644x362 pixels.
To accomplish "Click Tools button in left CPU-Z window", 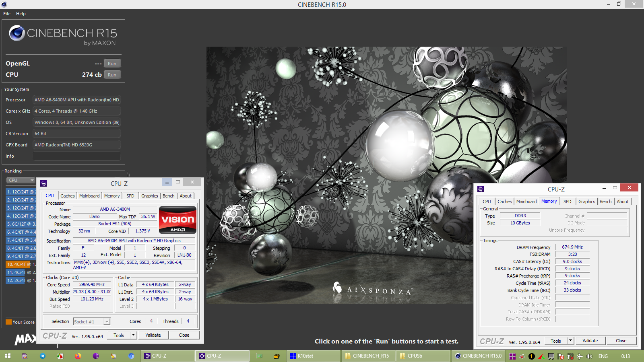I will [119, 335].
